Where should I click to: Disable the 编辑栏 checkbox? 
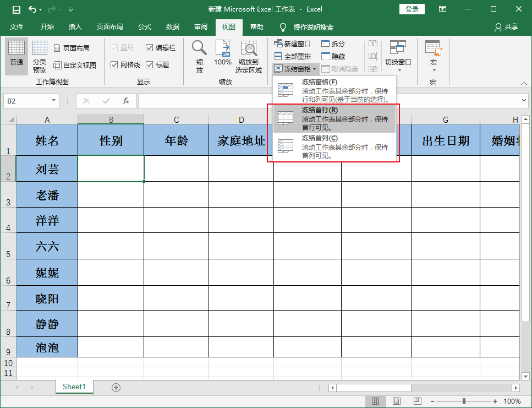point(149,47)
